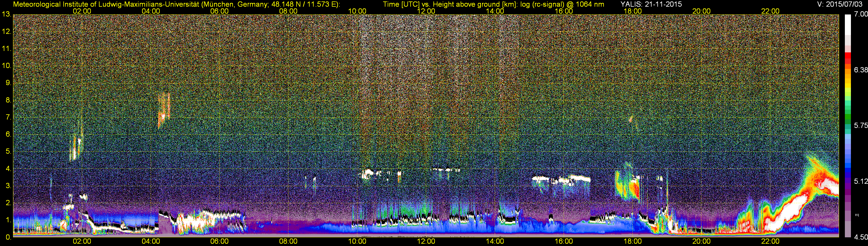Select the 14:00 label on the bottom time axis

[495, 241]
